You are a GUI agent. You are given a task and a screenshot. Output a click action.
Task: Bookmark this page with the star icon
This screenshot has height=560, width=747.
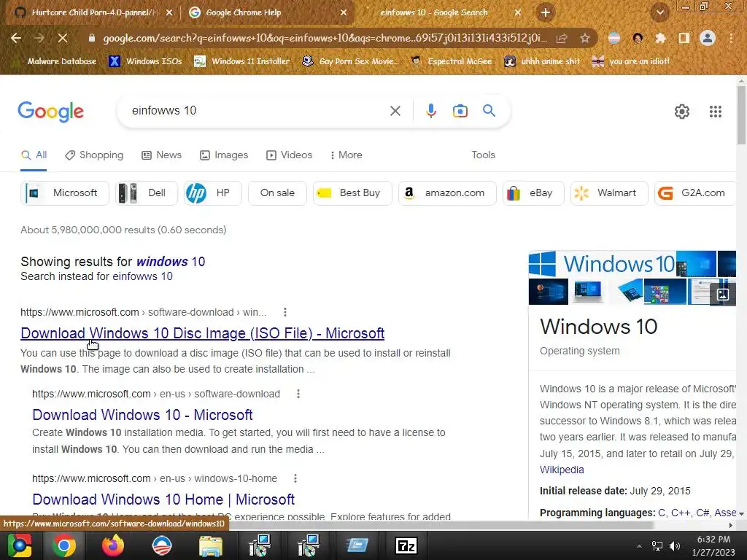[585, 38]
